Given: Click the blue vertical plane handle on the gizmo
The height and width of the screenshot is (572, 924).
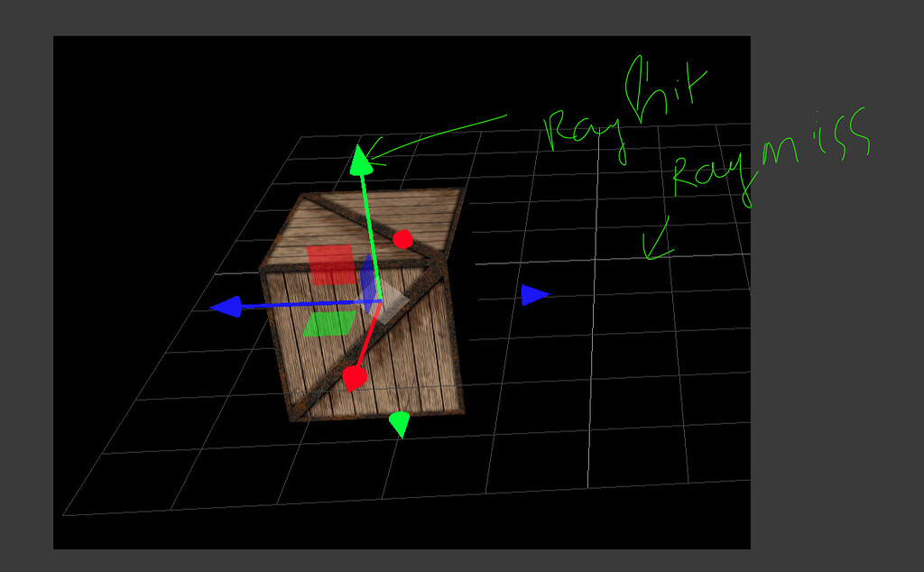Looking at the screenshot, I should coord(365,275).
